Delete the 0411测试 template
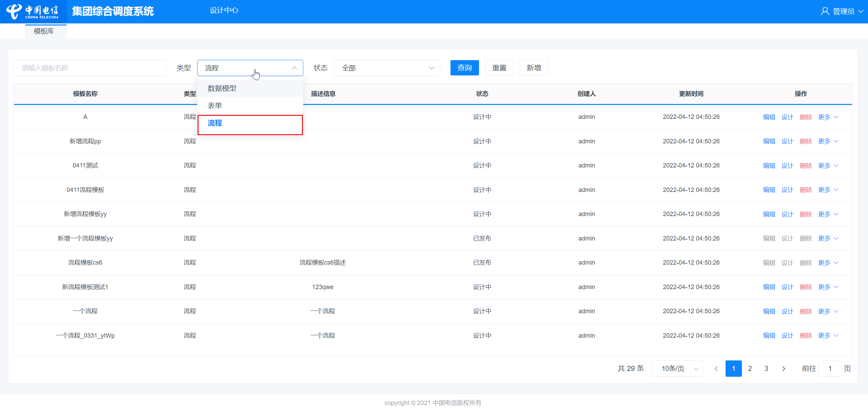The height and width of the screenshot is (409, 868). coord(805,165)
